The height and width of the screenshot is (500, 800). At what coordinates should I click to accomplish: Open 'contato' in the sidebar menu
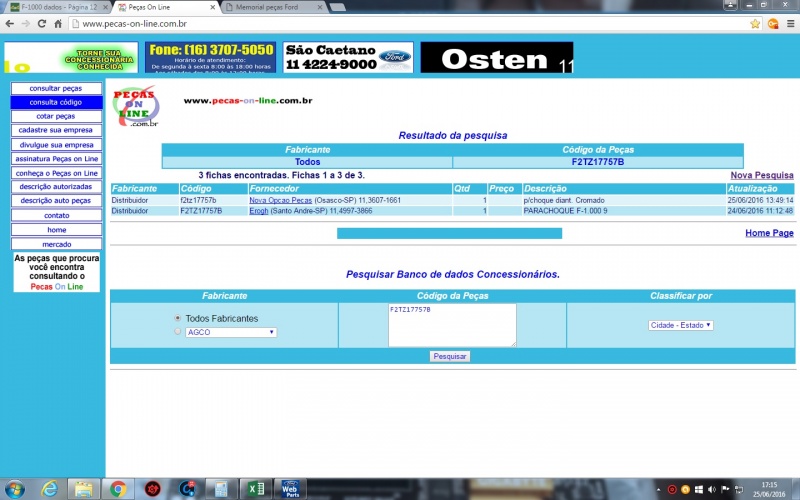(x=56, y=215)
